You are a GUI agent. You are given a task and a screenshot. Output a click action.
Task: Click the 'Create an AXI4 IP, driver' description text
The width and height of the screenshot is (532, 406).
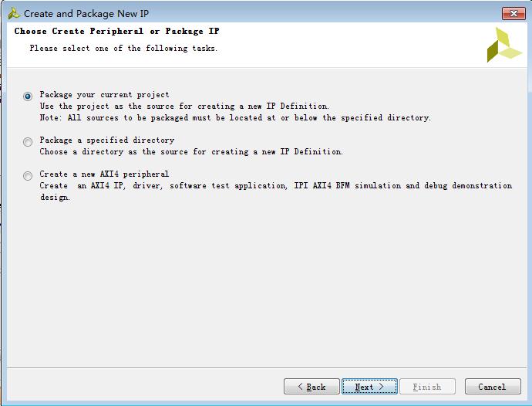pos(275,186)
